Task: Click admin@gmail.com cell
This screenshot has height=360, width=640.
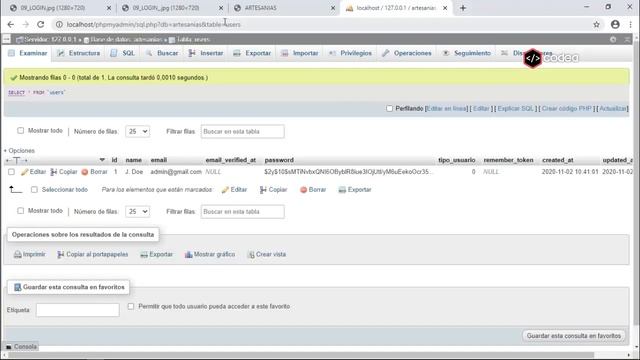Action: [176, 172]
